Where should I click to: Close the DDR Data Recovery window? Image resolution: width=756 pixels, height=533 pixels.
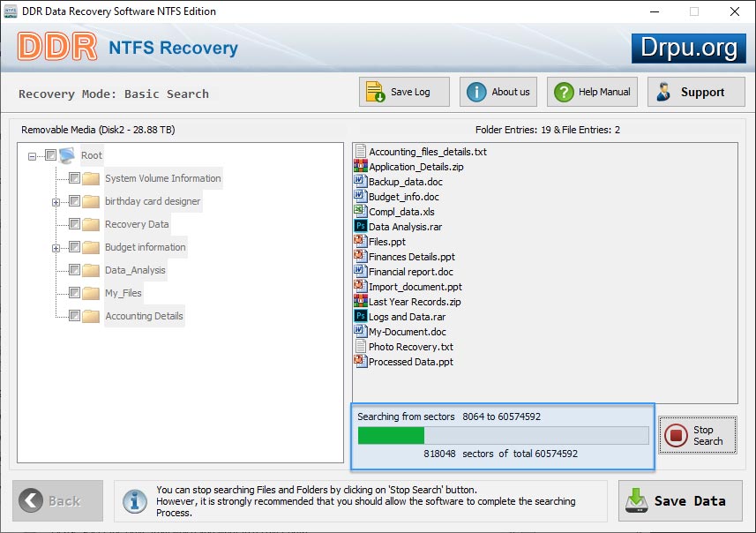(x=735, y=11)
